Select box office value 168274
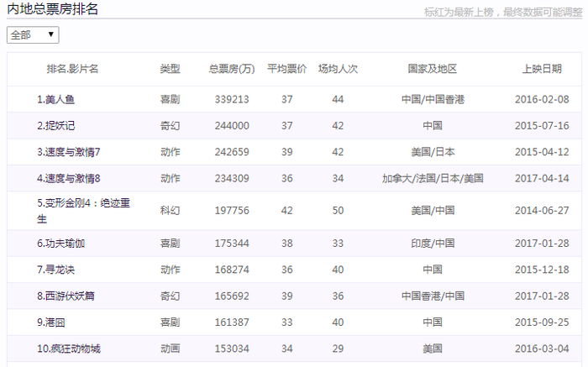 (x=232, y=270)
